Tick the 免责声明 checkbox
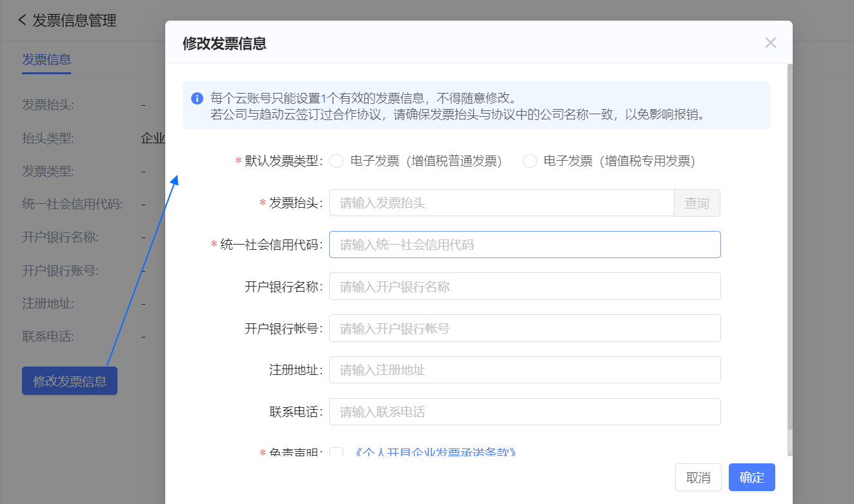Screen dimensions: 854x504 (x=336, y=453)
